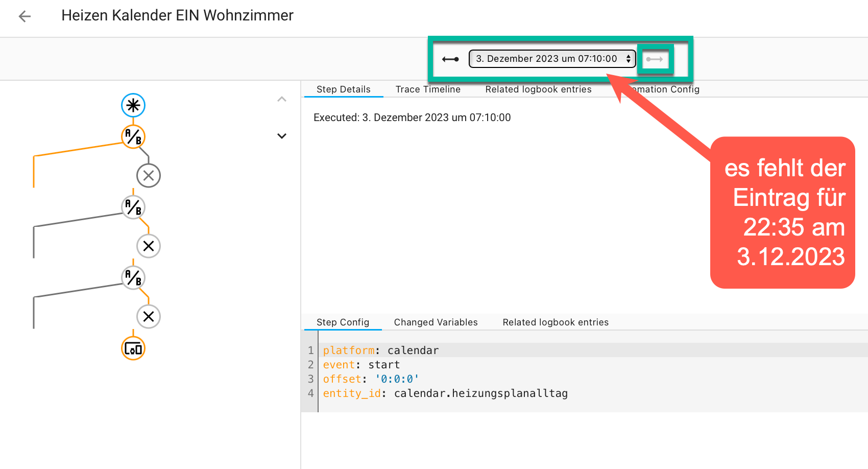The image size is (868, 469).
Task: Click the middle X node in the graph
Action: [149, 246]
